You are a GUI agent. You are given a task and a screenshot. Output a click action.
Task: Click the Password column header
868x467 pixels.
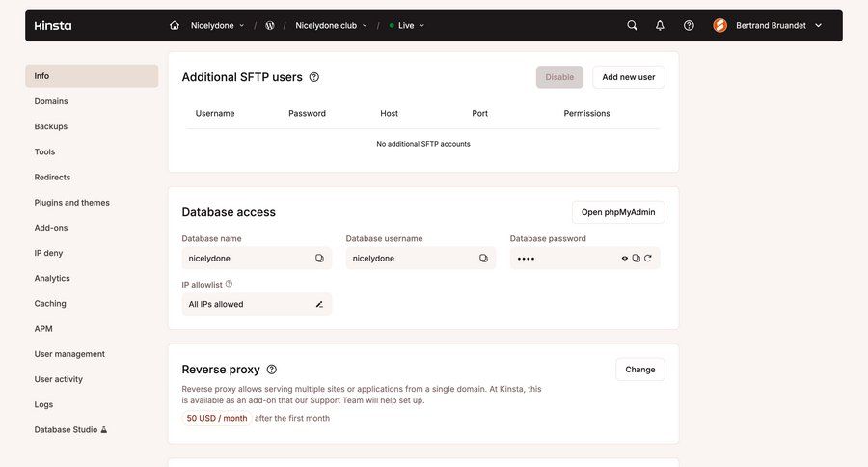tap(308, 113)
